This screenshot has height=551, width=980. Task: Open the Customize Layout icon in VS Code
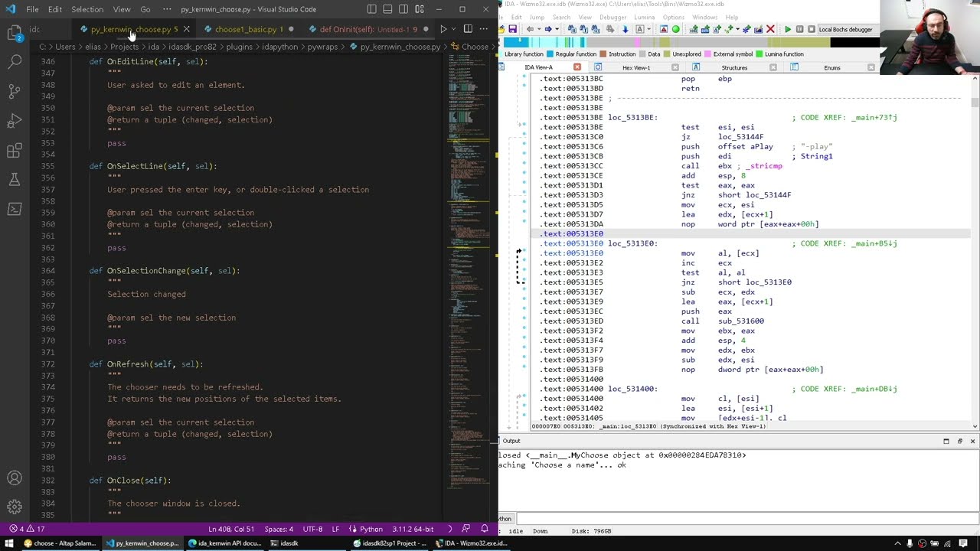(x=420, y=9)
